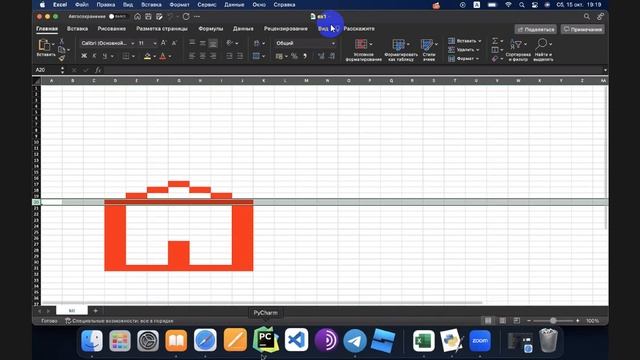Expand the font color dropdown arrow
Viewport: 640px width, 360px height.
tap(170, 56)
